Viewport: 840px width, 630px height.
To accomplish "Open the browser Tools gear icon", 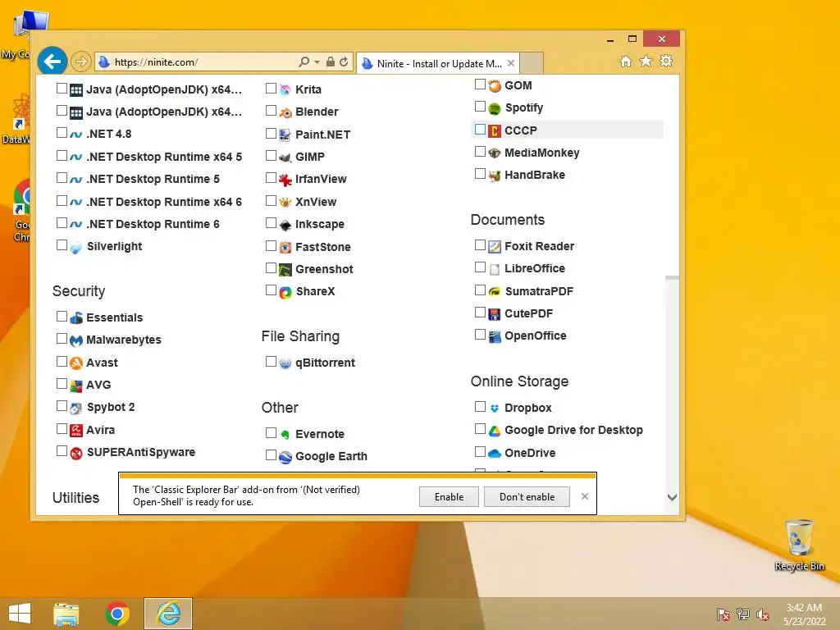I will click(x=666, y=61).
